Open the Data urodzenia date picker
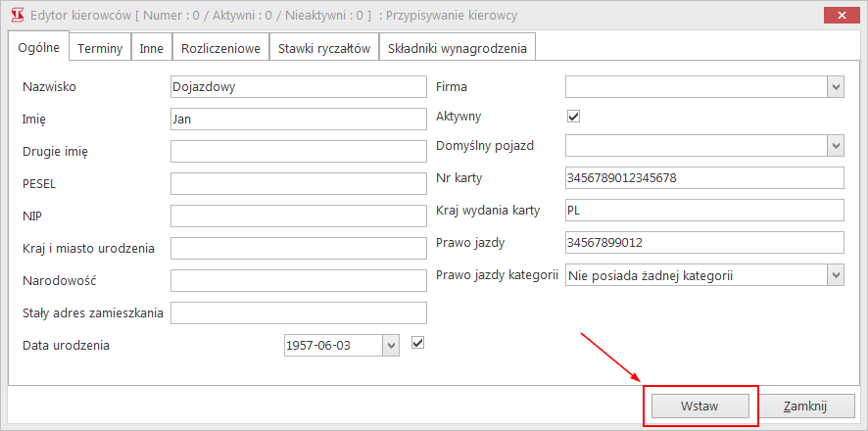Screen dimensions: 868x431 (391, 345)
